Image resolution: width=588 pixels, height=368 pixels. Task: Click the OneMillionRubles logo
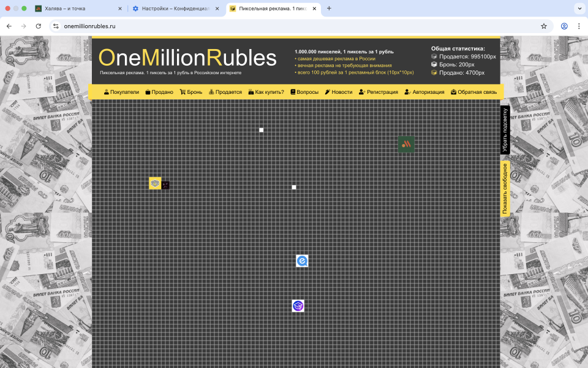[187, 58]
